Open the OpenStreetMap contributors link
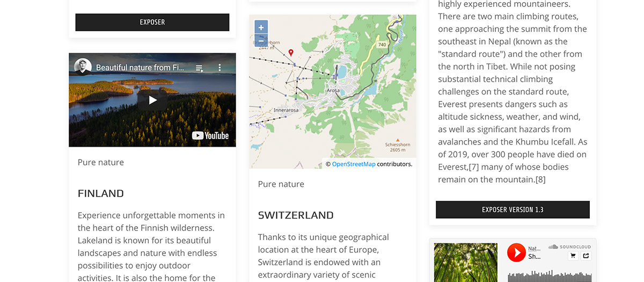This screenshot has width=644, height=282. [354, 164]
